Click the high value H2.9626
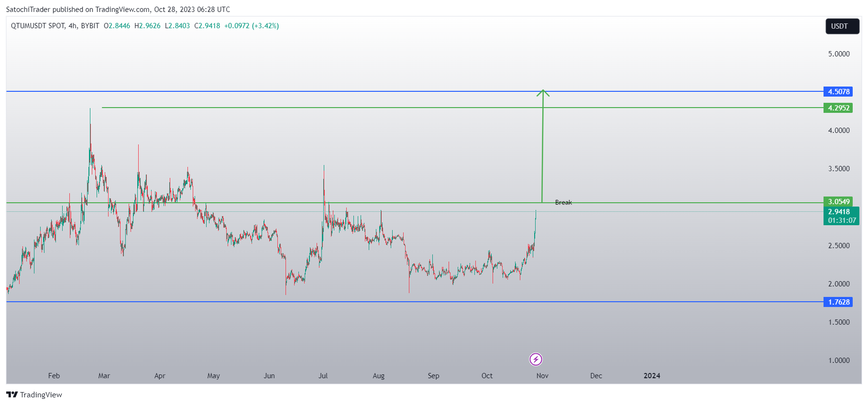 (147, 26)
